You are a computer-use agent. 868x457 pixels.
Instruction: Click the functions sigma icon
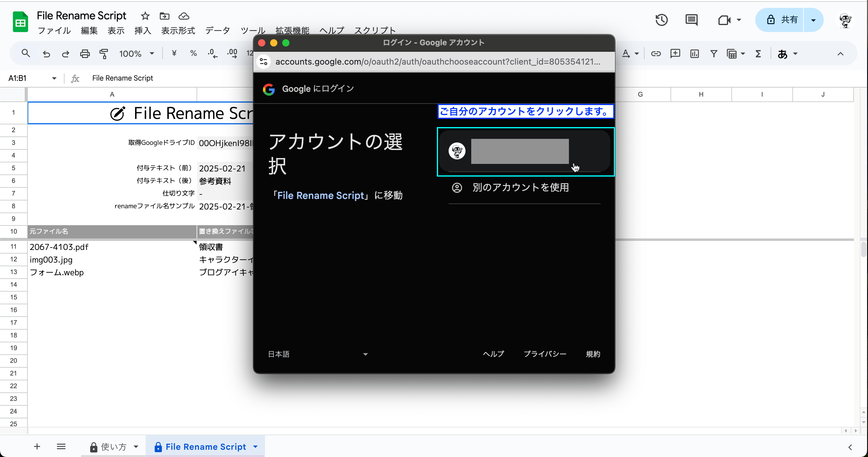click(x=758, y=54)
